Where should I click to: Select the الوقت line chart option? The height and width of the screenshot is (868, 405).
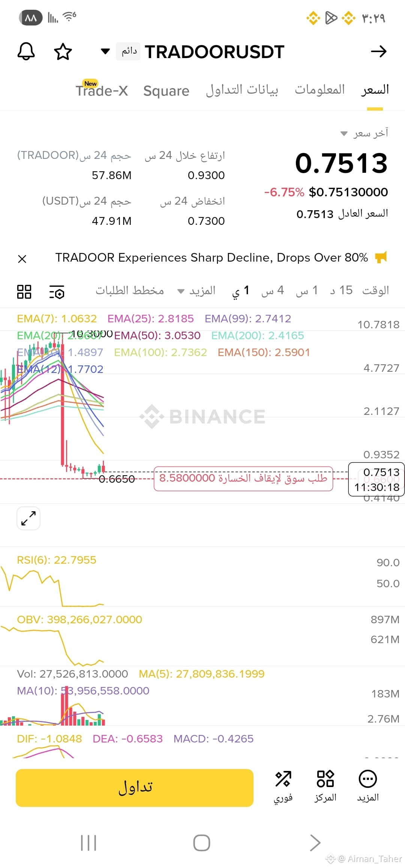point(376,290)
